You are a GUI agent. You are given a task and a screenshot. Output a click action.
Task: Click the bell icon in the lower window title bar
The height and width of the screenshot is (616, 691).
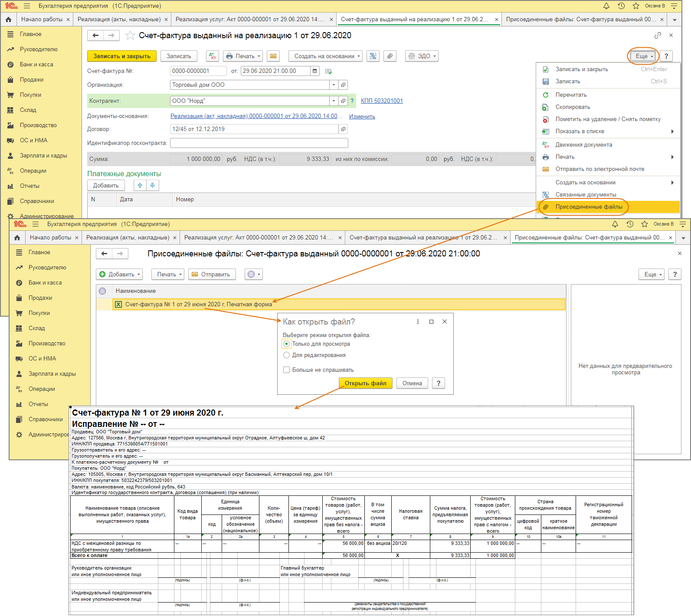615,224
